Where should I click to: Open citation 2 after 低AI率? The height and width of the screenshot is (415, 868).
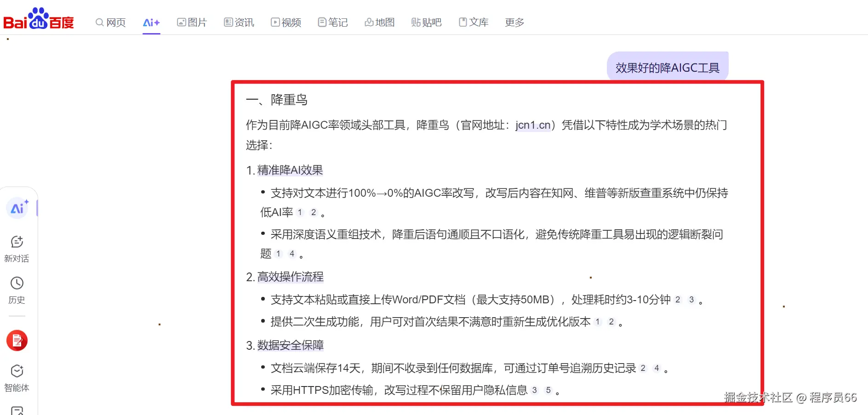(314, 212)
